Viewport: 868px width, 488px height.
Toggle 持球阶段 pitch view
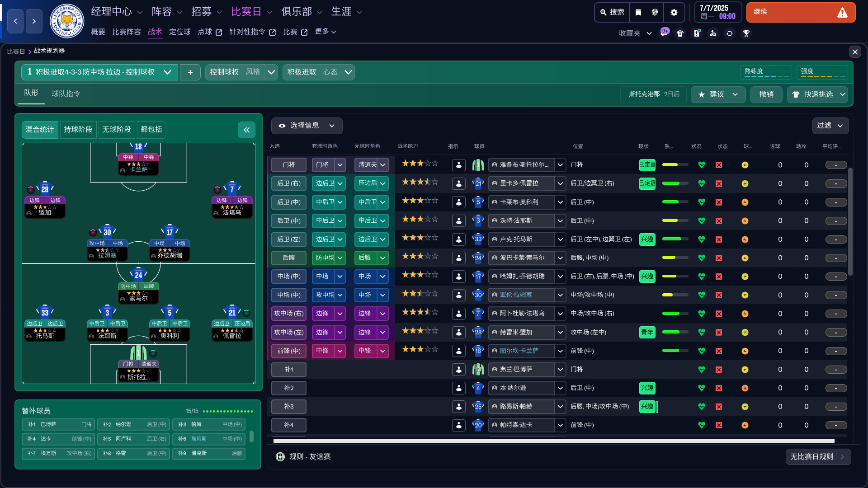(x=78, y=130)
